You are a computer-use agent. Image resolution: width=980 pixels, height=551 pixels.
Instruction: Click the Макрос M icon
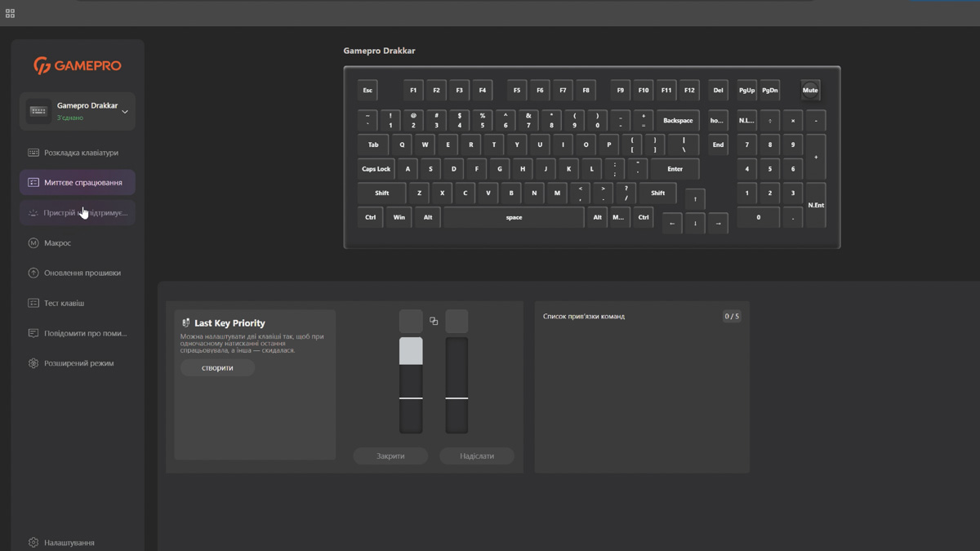coord(33,243)
